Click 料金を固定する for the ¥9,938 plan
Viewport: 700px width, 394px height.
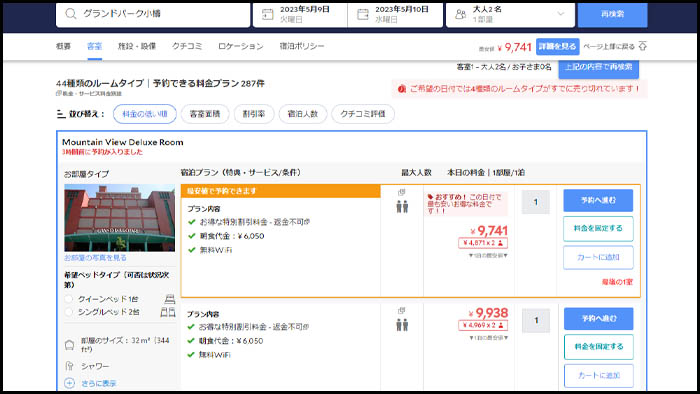point(599,347)
